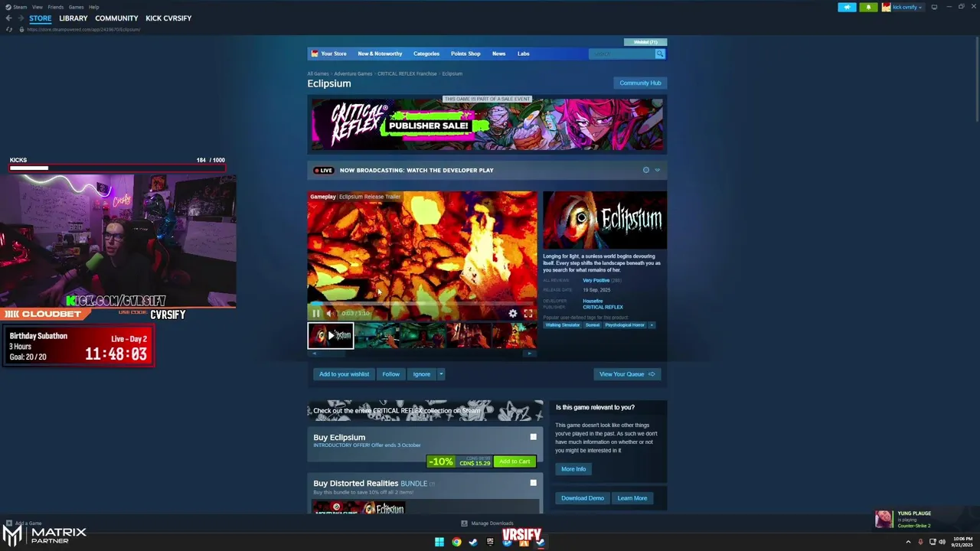The height and width of the screenshot is (551, 980).
Task: Click the kick cvrsify profile avatar
Action: pyautogui.click(x=887, y=7)
